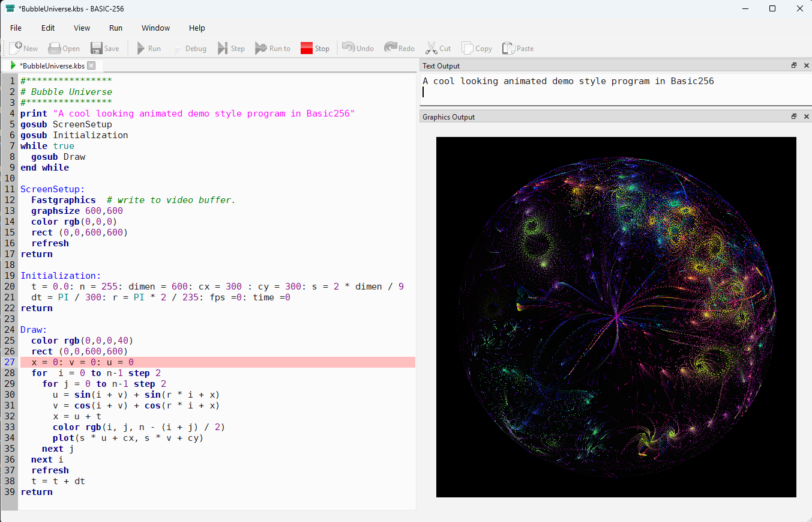Screen dimensions: 812x522
Task: Click the bubble universe graphics canvas
Action: [616, 317]
